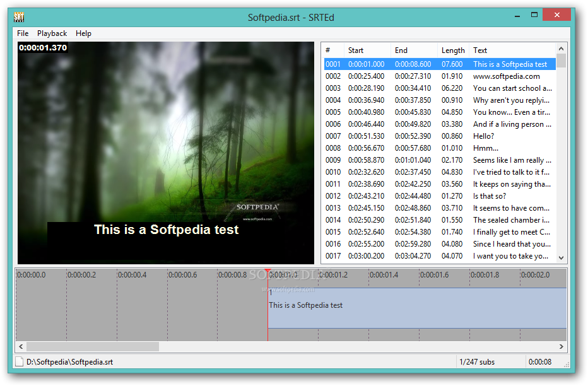Select subtitle 0007 Hello?
The width and height of the screenshot is (588, 386).
coord(440,136)
